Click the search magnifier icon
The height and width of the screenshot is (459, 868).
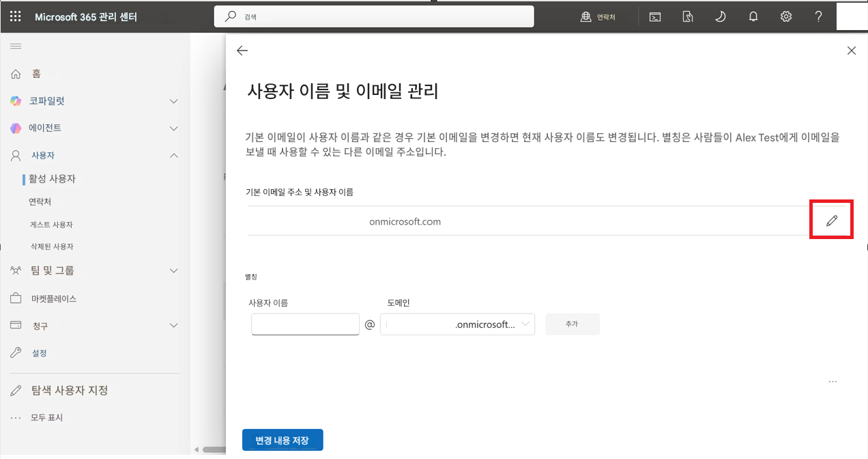pyautogui.click(x=231, y=16)
